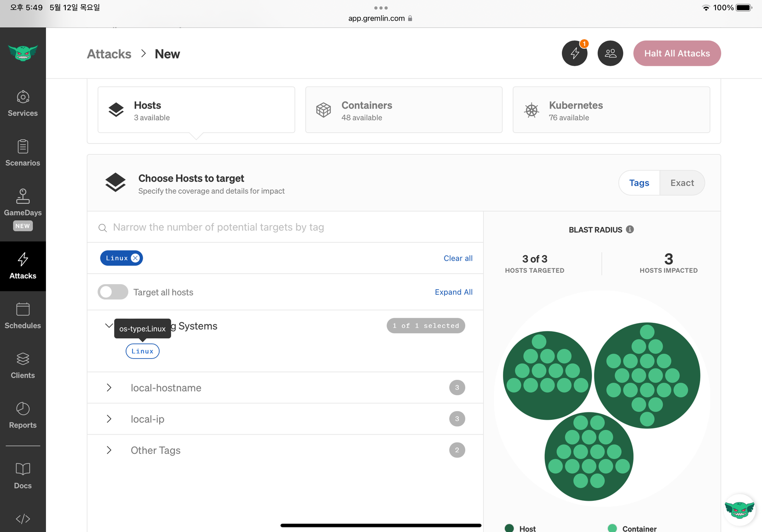Toggle Target all hosts switch
762x532 pixels.
point(113,292)
